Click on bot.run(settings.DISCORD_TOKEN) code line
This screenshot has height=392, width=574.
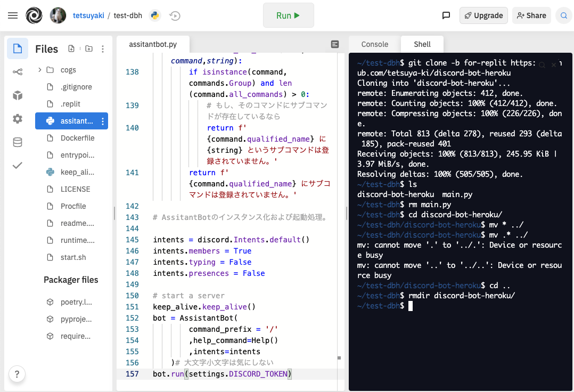222,374
